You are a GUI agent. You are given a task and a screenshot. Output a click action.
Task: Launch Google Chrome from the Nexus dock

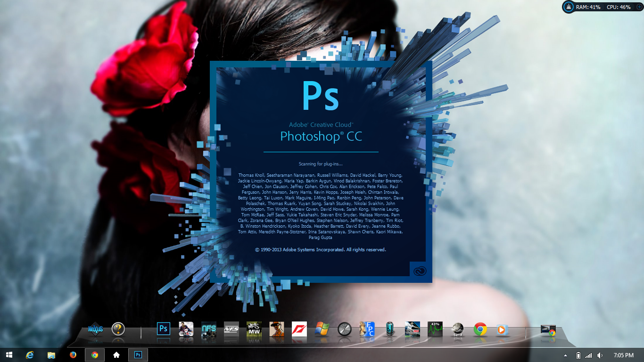pyautogui.click(x=480, y=329)
